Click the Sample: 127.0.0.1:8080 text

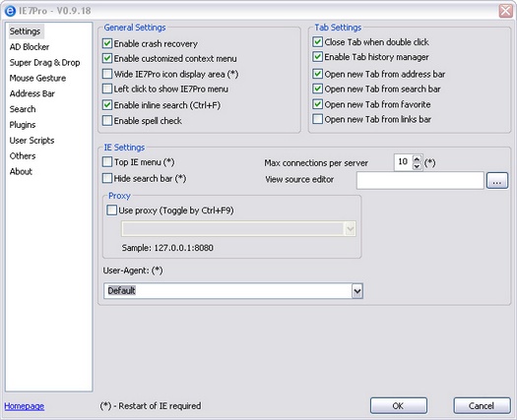167,248
